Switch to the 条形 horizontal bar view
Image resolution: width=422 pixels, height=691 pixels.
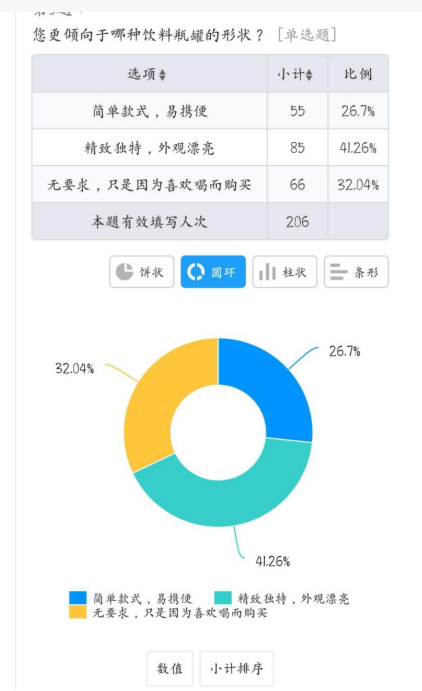[356, 272]
